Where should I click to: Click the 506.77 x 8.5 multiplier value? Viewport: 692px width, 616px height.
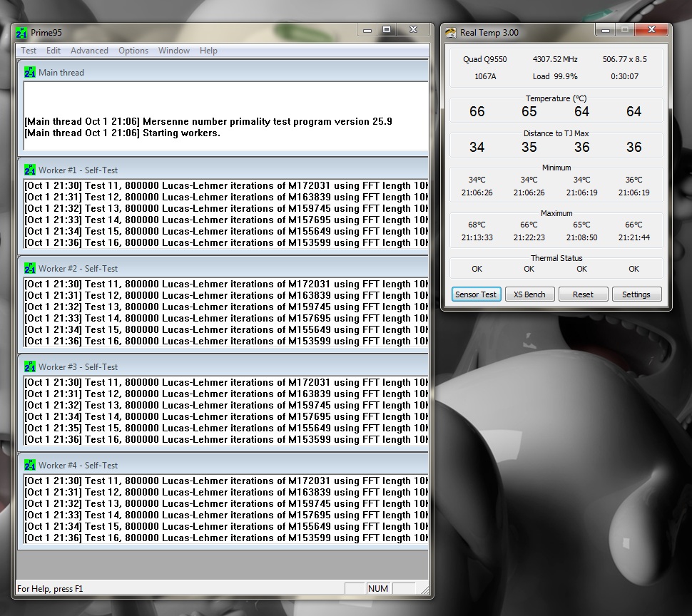[624, 59]
